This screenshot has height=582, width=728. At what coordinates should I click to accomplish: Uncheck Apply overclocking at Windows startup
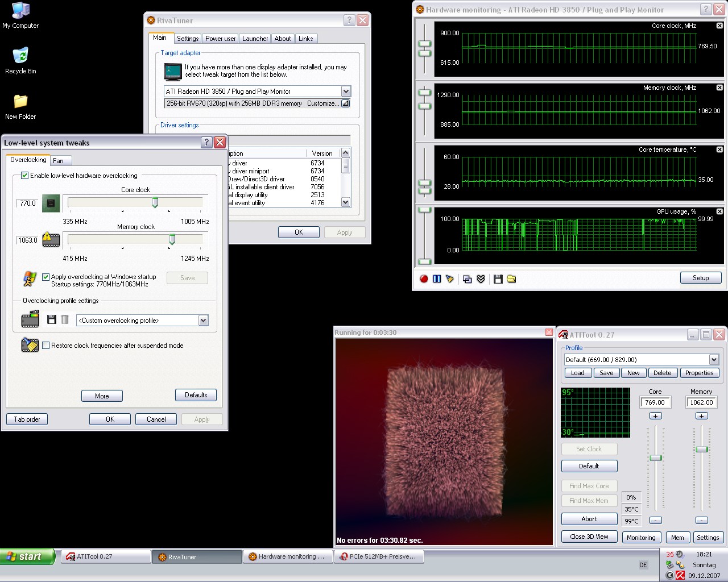46,277
